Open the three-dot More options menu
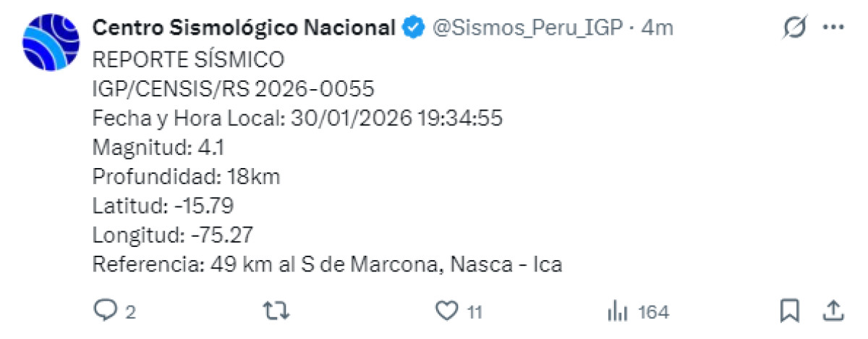 pyautogui.click(x=834, y=28)
